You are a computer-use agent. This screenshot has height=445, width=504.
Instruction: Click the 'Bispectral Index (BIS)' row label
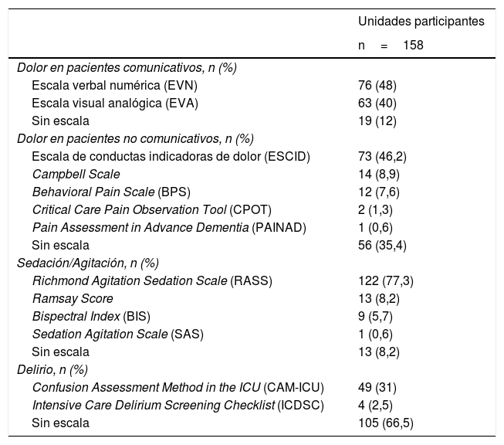coord(96,317)
